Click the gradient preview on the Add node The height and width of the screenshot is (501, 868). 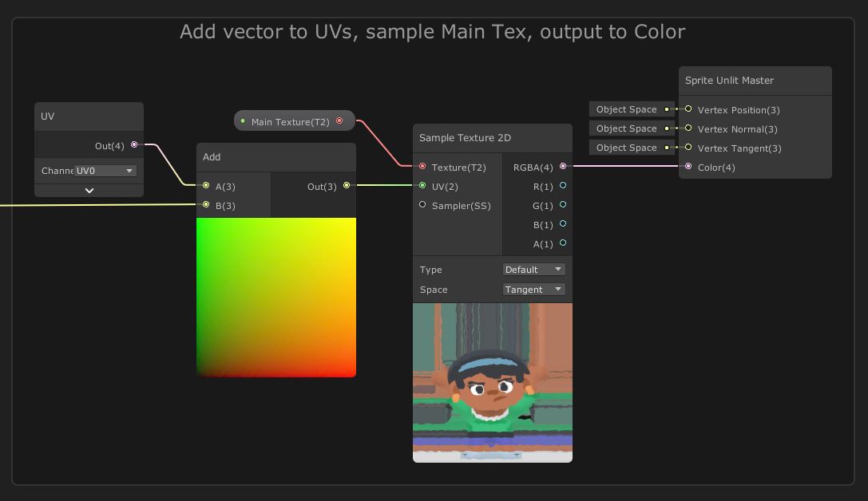(275, 297)
